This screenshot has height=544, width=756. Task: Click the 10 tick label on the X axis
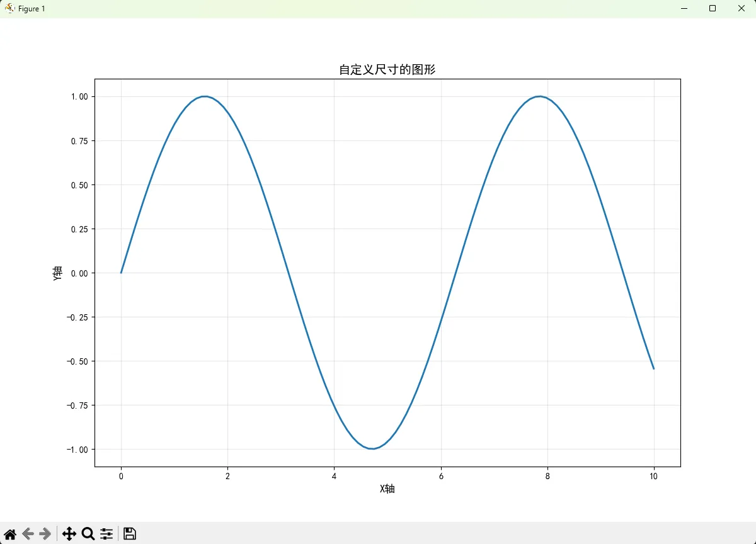point(653,477)
